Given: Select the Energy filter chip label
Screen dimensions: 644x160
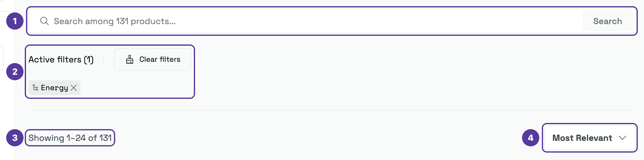Looking at the screenshot, I should pyautogui.click(x=54, y=88).
